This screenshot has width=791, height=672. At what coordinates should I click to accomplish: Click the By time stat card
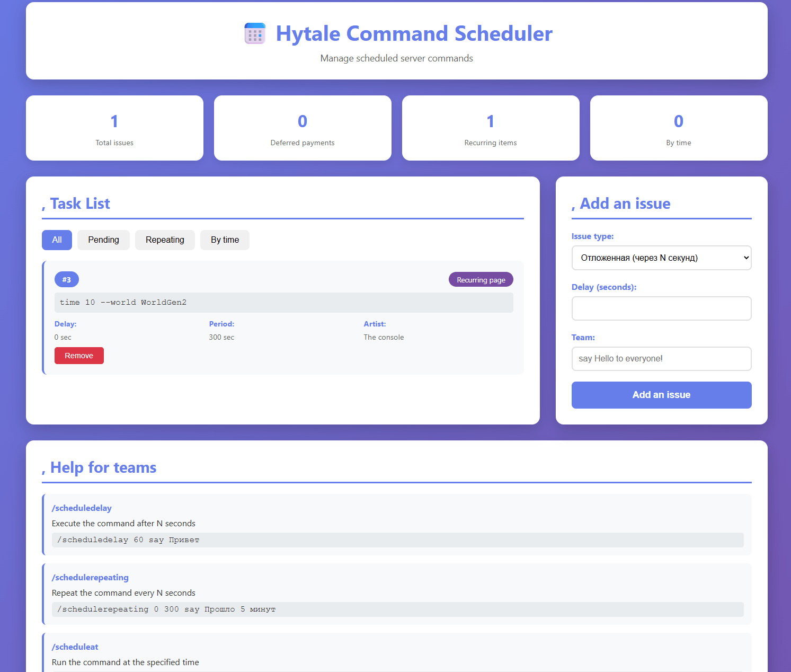(679, 128)
